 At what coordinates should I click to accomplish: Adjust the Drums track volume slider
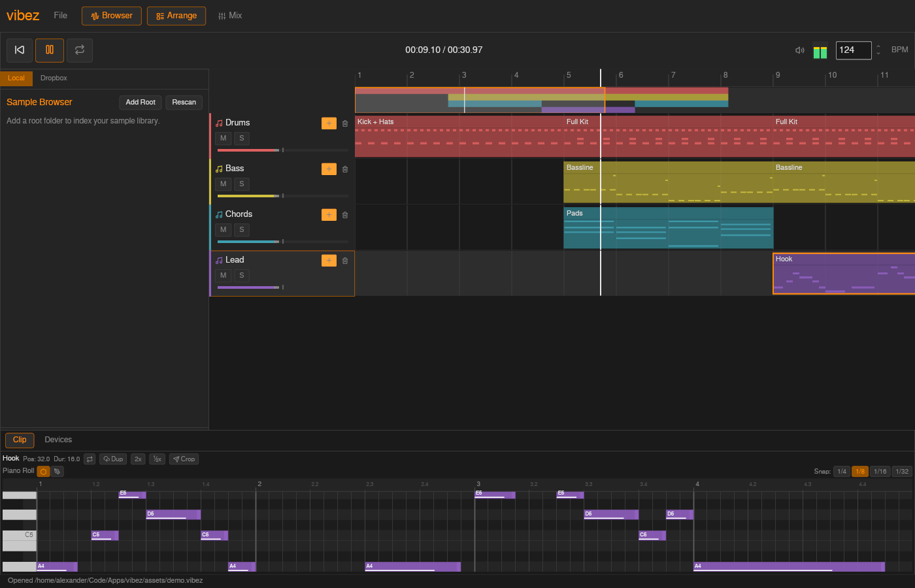[282, 150]
